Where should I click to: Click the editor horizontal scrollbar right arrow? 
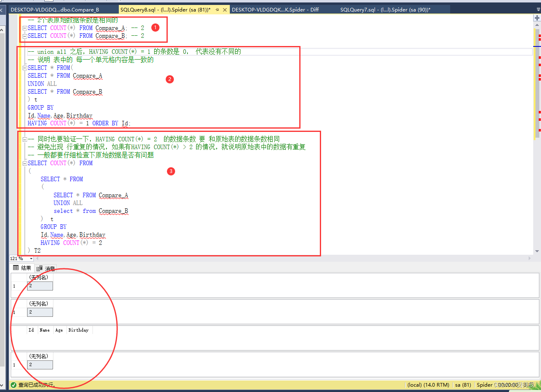coord(529,258)
